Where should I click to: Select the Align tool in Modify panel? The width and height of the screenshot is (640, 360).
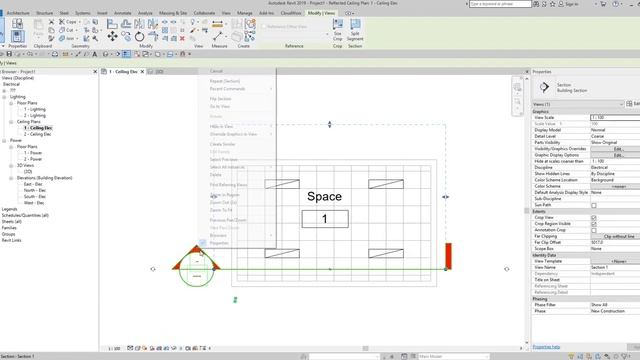tap(112, 24)
